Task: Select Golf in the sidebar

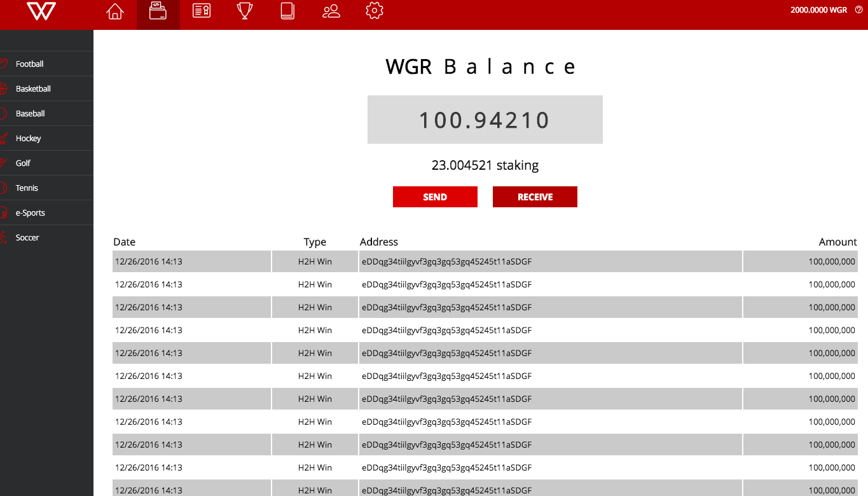Action: [x=46, y=163]
